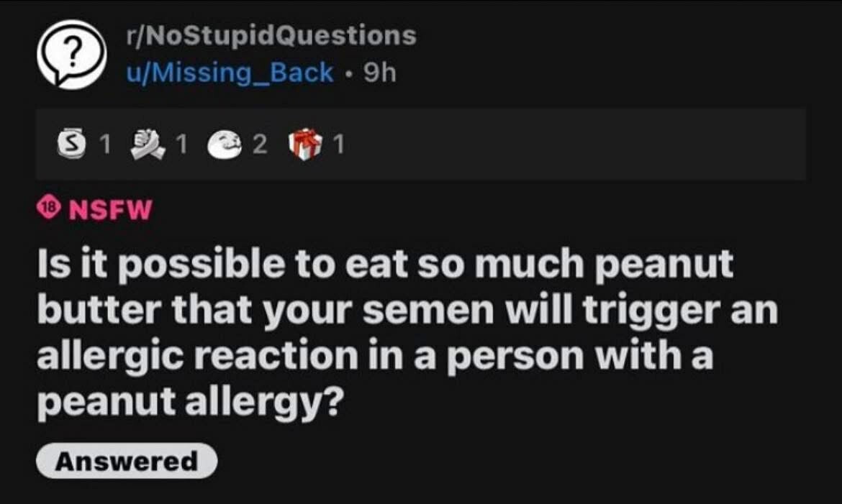842x504 pixels.
Task: Select the handshake award icon
Action: (148, 144)
